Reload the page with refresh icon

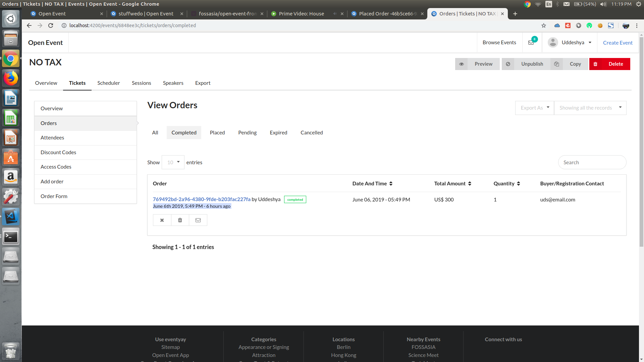coord(51,25)
